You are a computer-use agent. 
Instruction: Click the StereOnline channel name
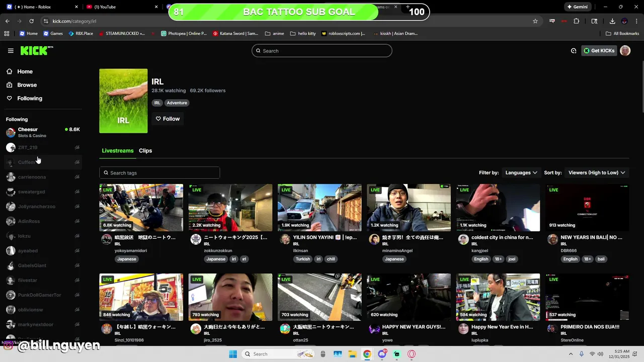pos(572,340)
